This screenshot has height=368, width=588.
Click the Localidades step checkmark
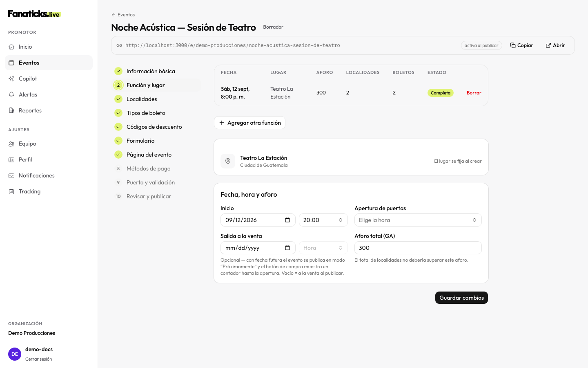click(x=118, y=99)
